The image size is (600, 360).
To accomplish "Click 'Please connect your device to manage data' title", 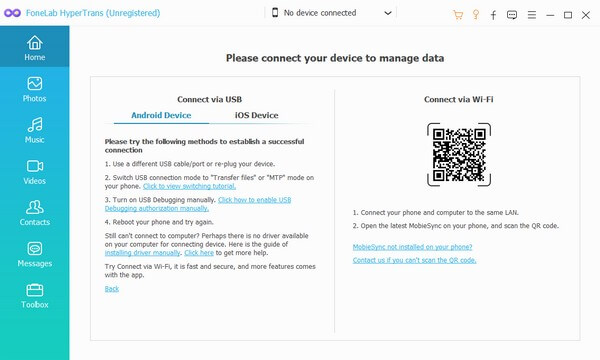I will (x=335, y=58).
